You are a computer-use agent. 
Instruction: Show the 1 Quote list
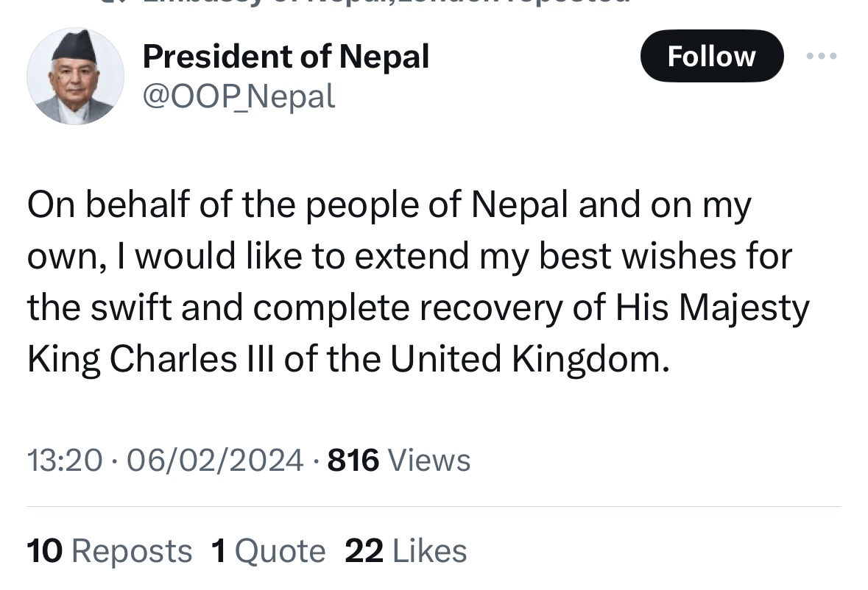269,551
